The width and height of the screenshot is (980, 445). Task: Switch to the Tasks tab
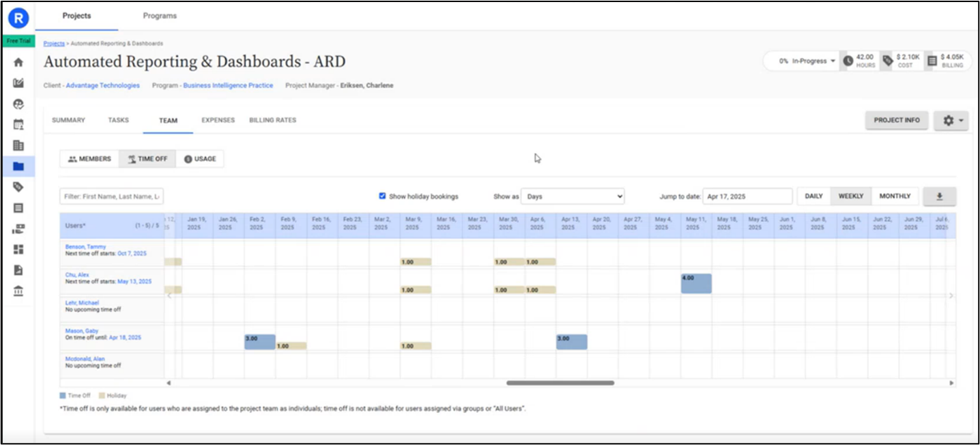click(x=118, y=120)
